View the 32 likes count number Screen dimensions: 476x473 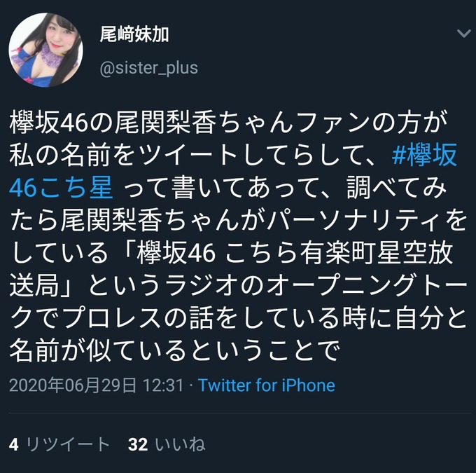(138, 445)
